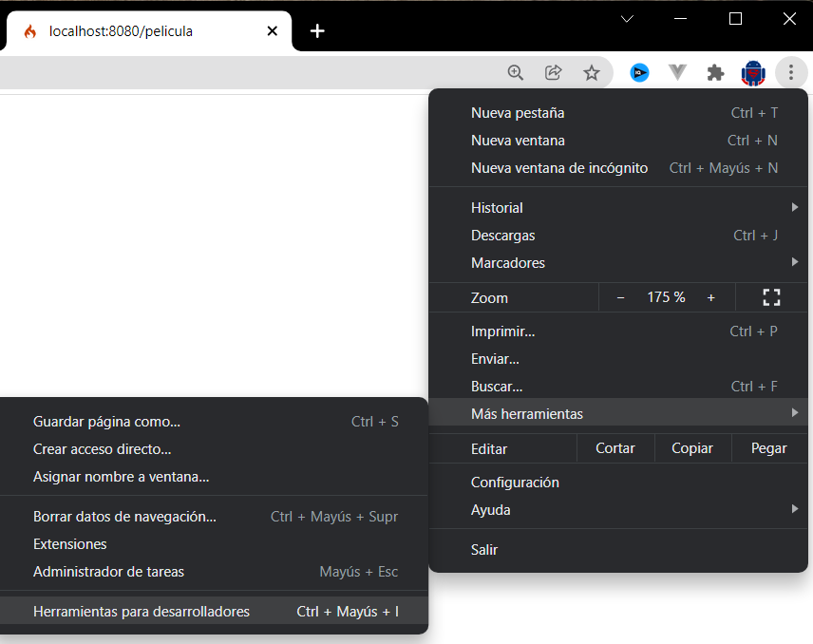Viewport: 813px width, 644px height.
Task: Select Borrar datos de navegación
Action: tap(123, 516)
